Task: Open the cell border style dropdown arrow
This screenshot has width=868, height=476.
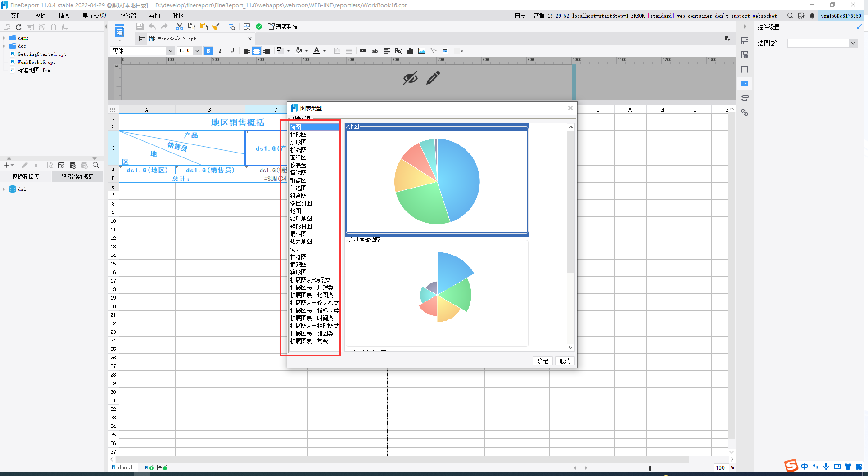Action: (289, 51)
